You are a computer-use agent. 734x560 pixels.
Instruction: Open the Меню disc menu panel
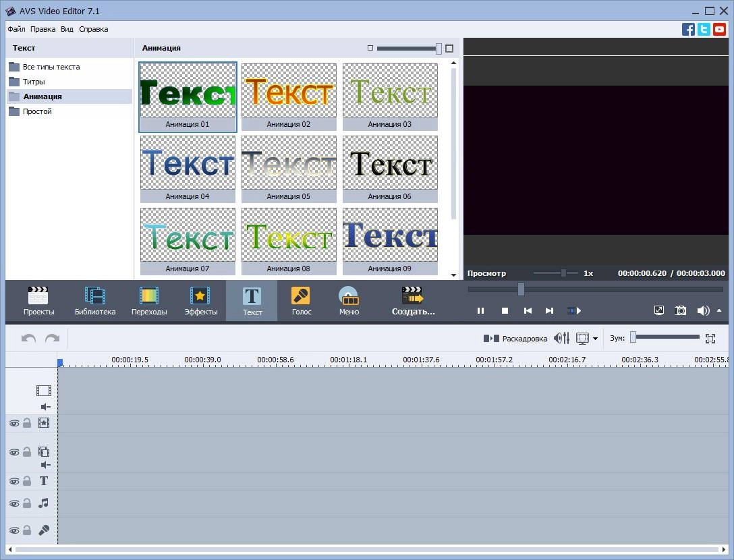pyautogui.click(x=349, y=301)
